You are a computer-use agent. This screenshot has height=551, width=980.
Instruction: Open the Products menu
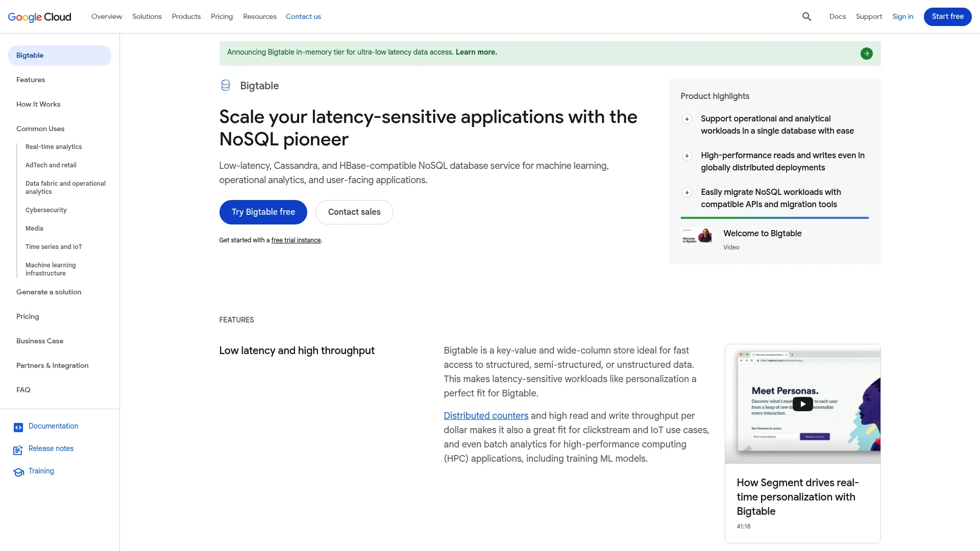(186, 17)
